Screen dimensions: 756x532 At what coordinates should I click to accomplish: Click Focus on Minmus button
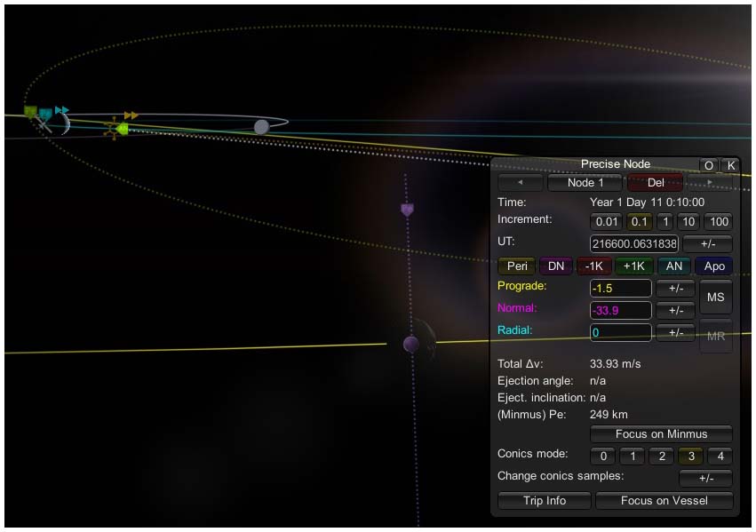point(661,433)
